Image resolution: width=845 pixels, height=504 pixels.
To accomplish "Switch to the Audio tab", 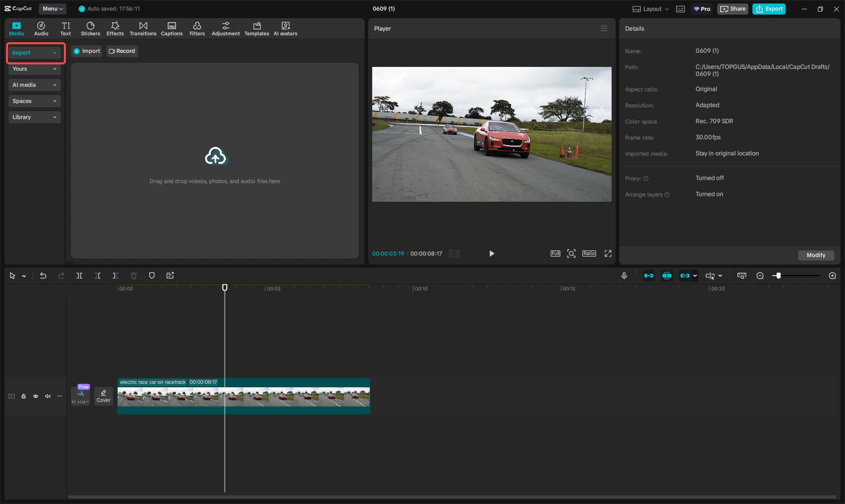I will click(41, 28).
